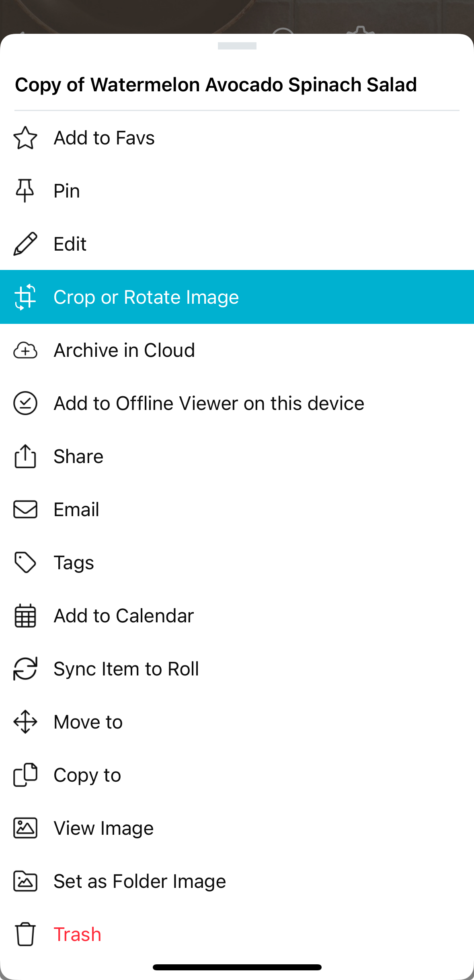The width and height of the screenshot is (474, 980).
Task: Click the pushpin icon beside Pin
Action: tap(25, 191)
